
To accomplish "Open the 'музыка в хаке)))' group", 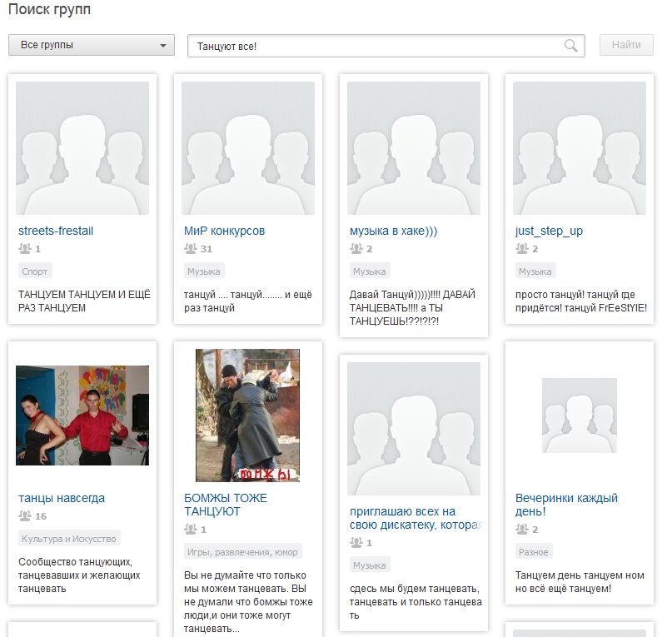I will click(x=393, y=231).
